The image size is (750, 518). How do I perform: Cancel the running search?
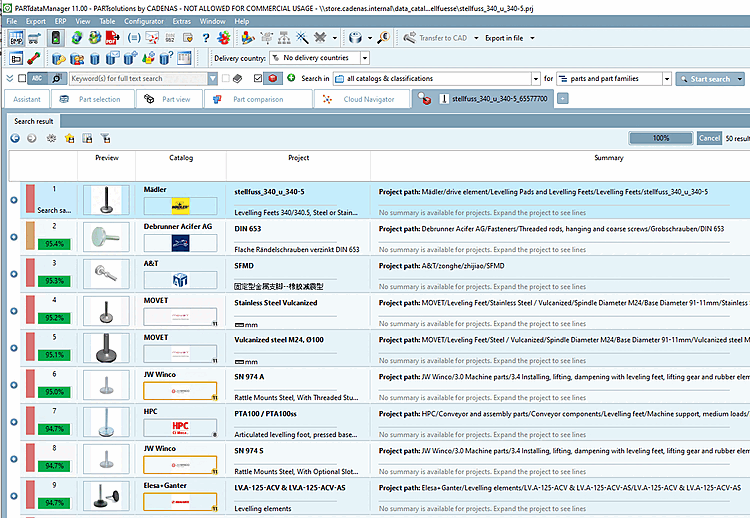708,138
